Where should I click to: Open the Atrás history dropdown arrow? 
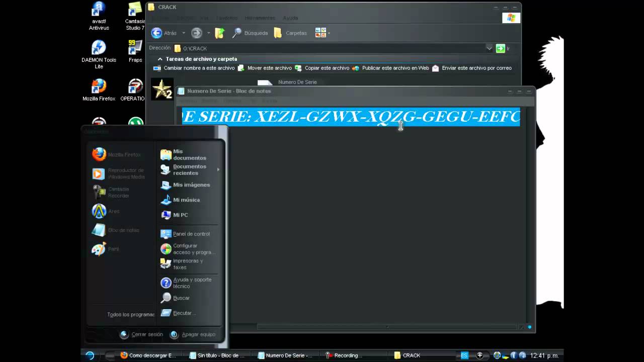(x=184, y=33)
